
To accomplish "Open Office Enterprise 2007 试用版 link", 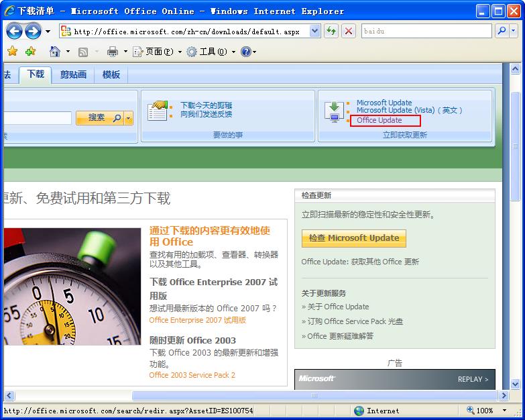I will tap(198, 320).
